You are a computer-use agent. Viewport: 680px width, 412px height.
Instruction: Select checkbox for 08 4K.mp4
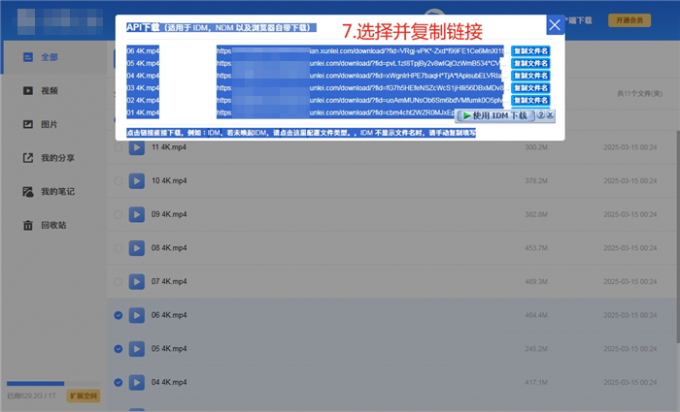point(118,248)
